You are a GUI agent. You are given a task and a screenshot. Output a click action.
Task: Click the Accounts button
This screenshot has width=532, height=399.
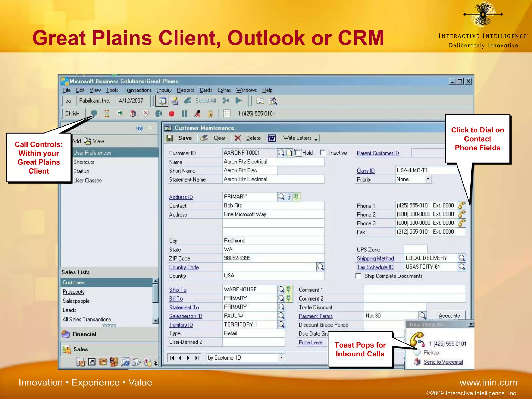pos(449,316)
